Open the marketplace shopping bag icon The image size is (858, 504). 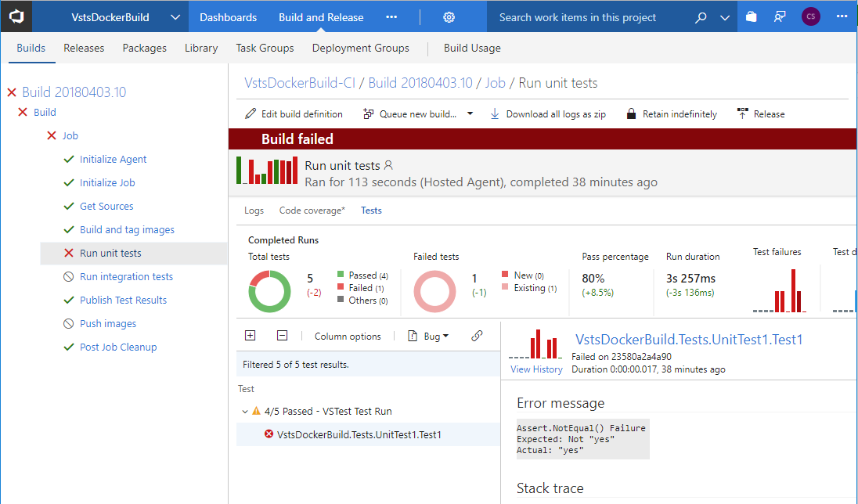(751, 16)
